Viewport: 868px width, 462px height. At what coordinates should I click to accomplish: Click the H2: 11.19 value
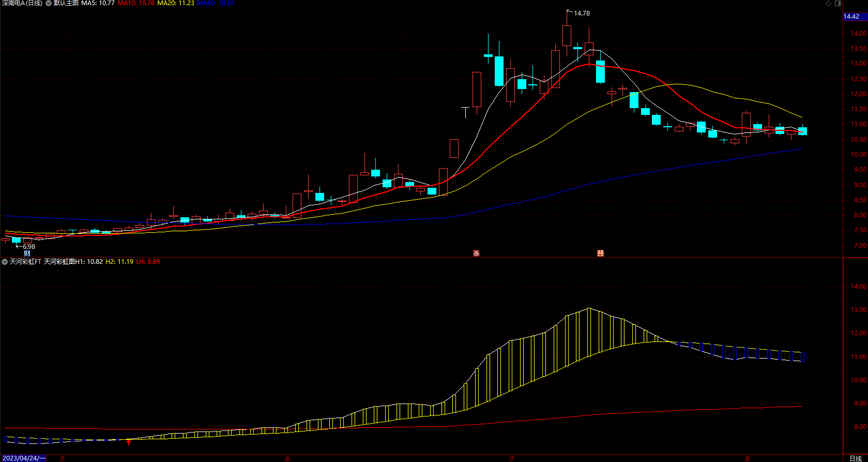click(x=119, y=262)
